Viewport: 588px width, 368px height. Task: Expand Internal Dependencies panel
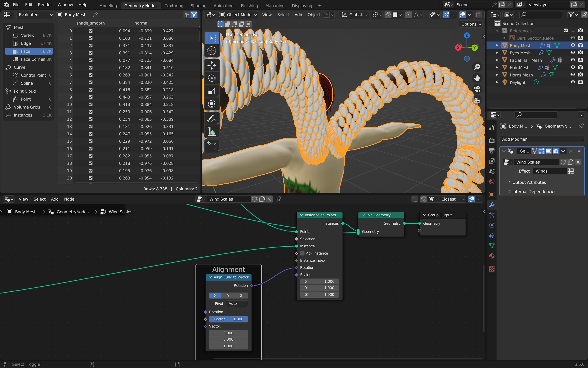[534, 192]
